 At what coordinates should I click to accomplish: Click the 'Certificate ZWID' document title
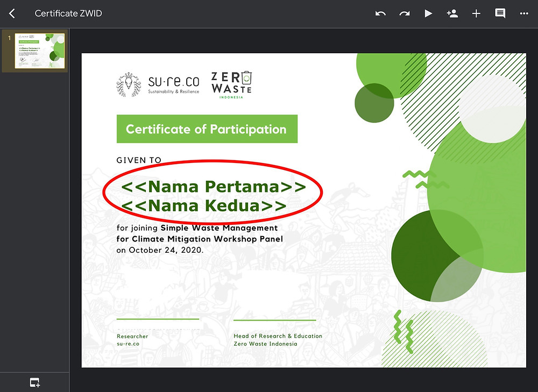tap(68, 13)
